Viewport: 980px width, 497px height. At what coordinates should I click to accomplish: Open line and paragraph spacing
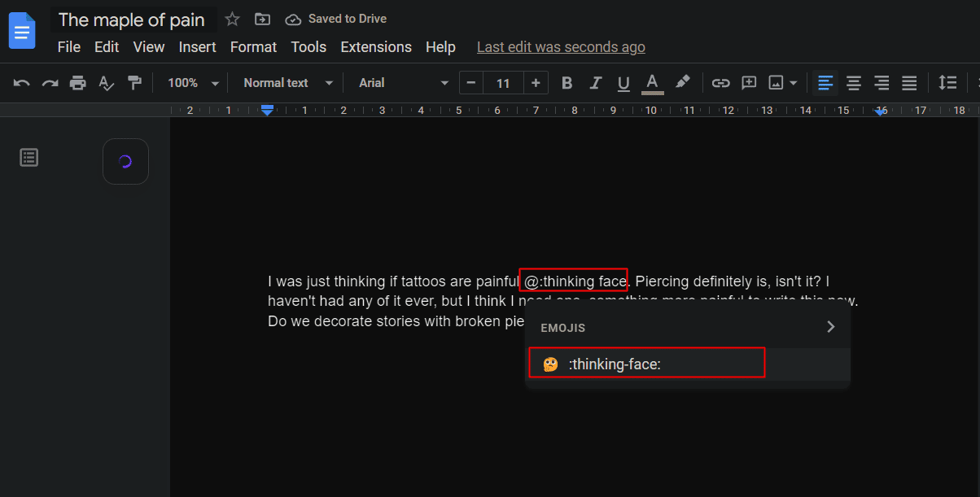(947, 83)
